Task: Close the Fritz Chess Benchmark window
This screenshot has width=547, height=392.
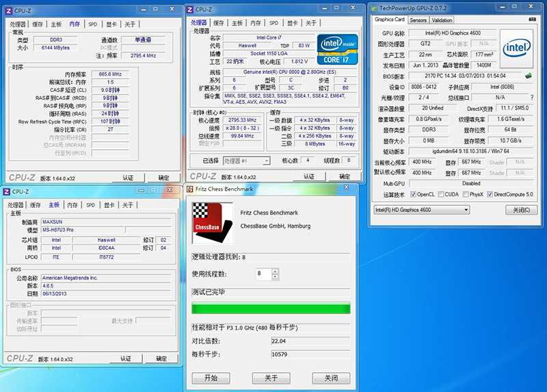Action: 347,188
